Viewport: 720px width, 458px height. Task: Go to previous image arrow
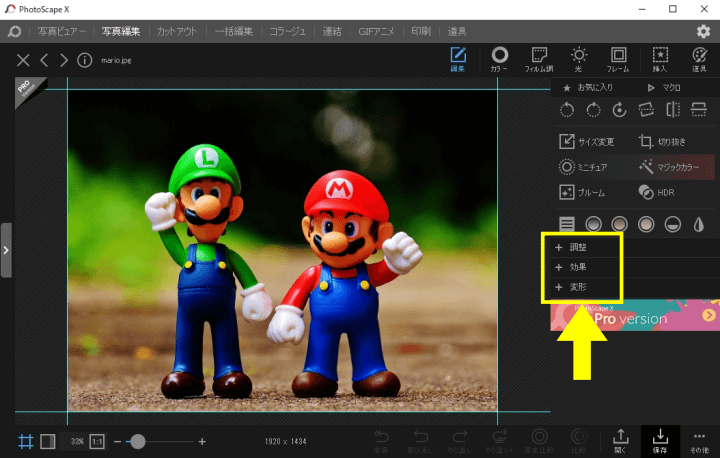pos(44,60)
